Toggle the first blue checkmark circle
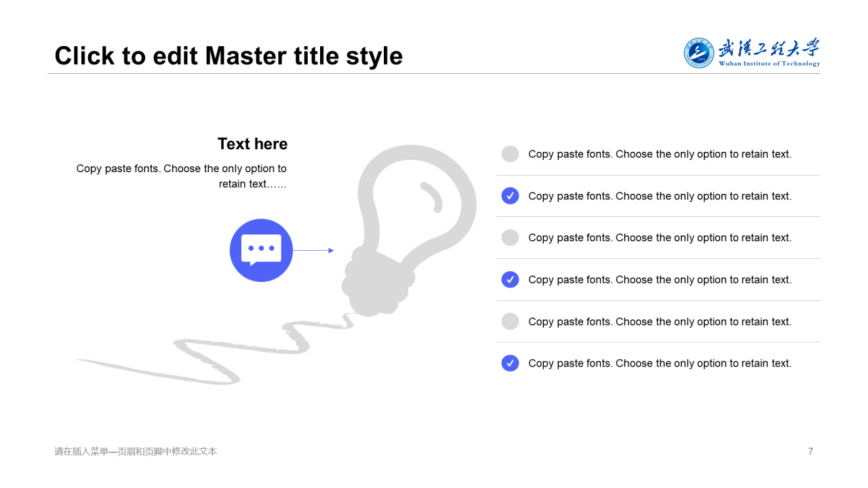 tap(510, 196)
